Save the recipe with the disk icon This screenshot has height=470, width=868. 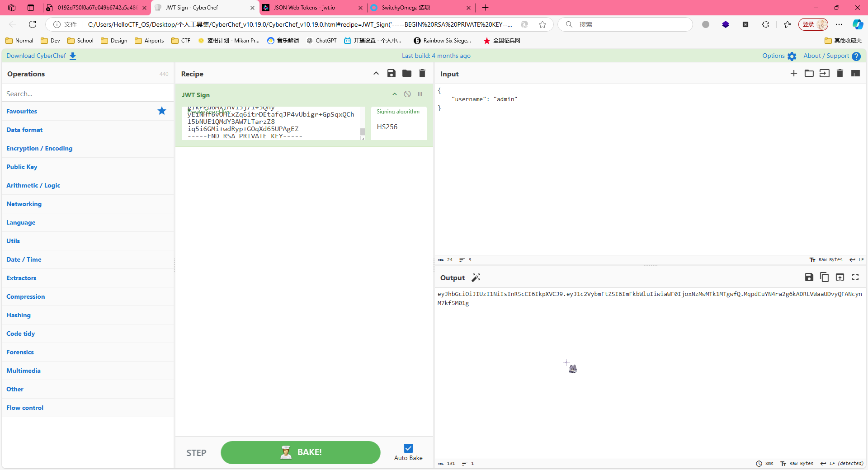392,74
